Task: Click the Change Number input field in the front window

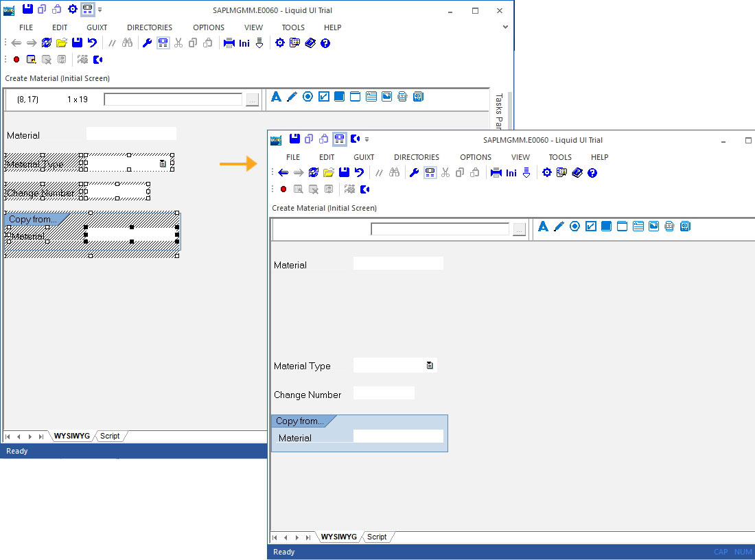Action: coord(384,393)
